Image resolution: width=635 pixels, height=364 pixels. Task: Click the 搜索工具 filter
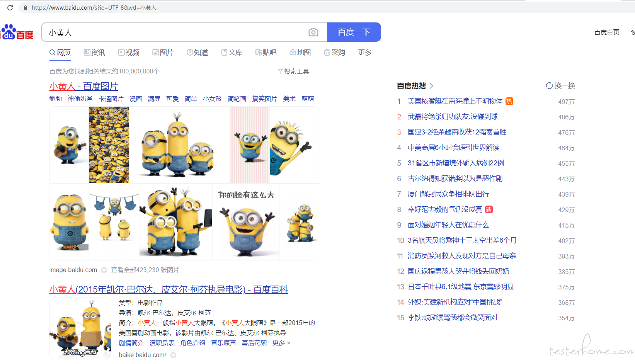(x=293, y=71)
